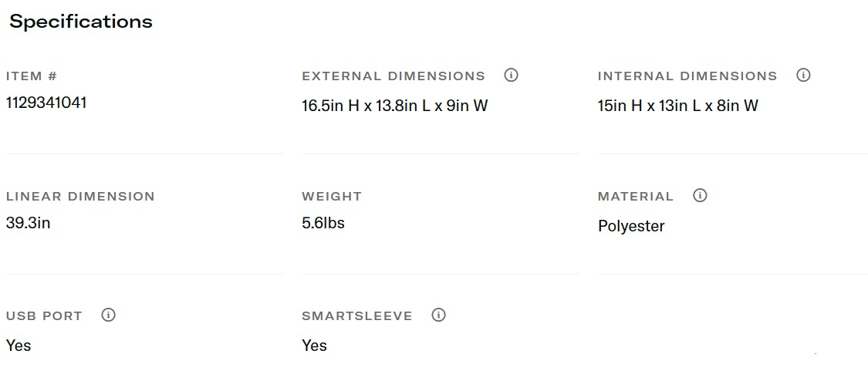The height and width of the screenshot is (371, 868).
Task: Click the Specifications heading
Action: pos(81,22)
